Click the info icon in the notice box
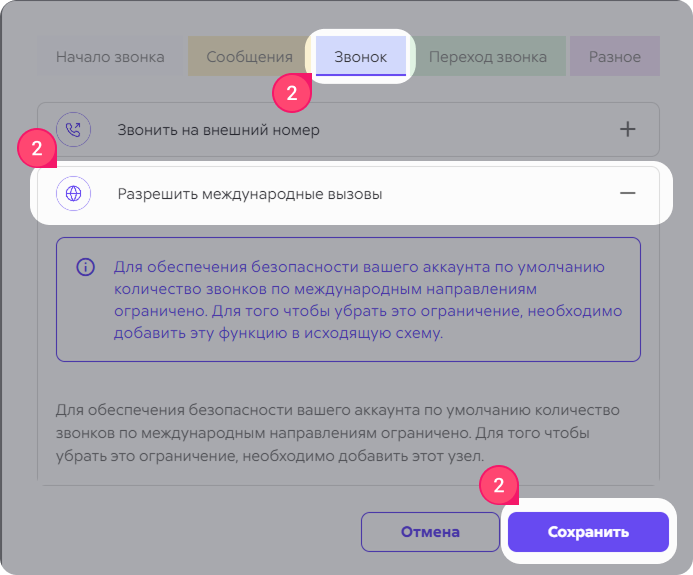Viewport: 693px width, 575px height. tap(85, 267)
